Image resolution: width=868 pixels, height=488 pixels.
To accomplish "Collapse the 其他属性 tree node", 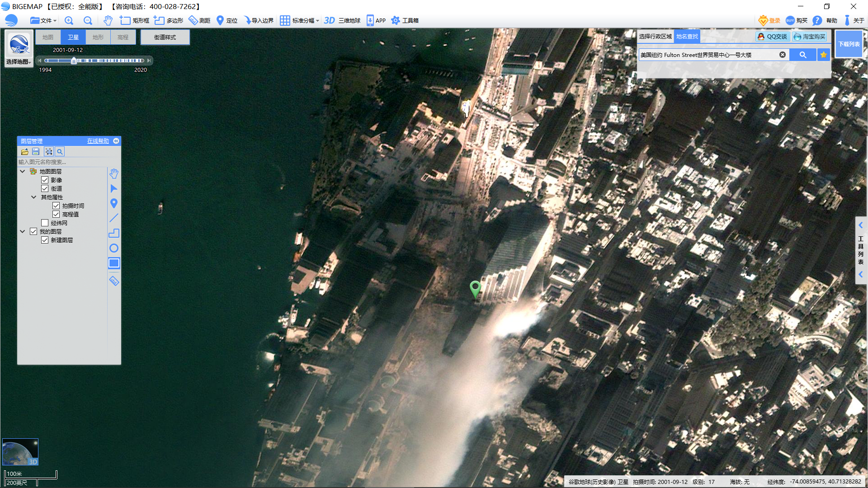I will 33,197.
